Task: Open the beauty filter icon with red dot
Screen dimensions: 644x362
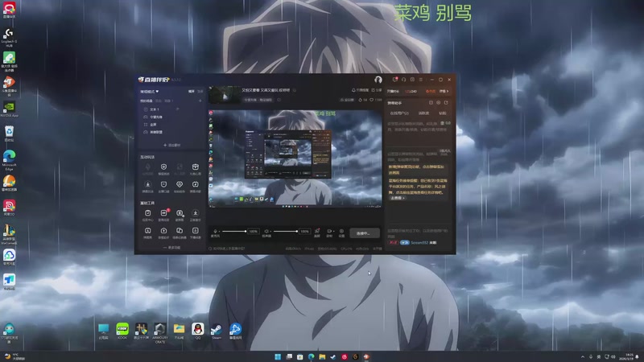Action: 317,232
